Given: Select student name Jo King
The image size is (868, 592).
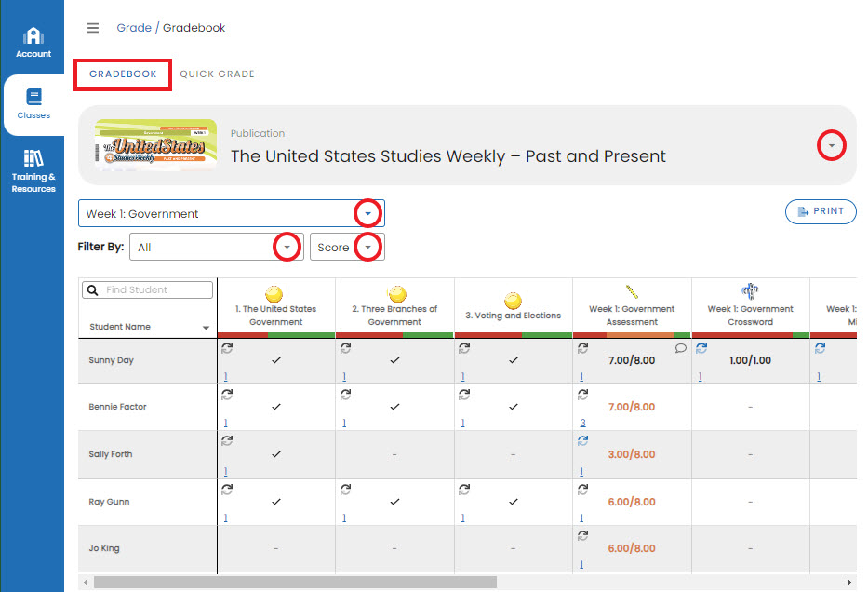Looking at the screenshot, I should click(104, 548).
